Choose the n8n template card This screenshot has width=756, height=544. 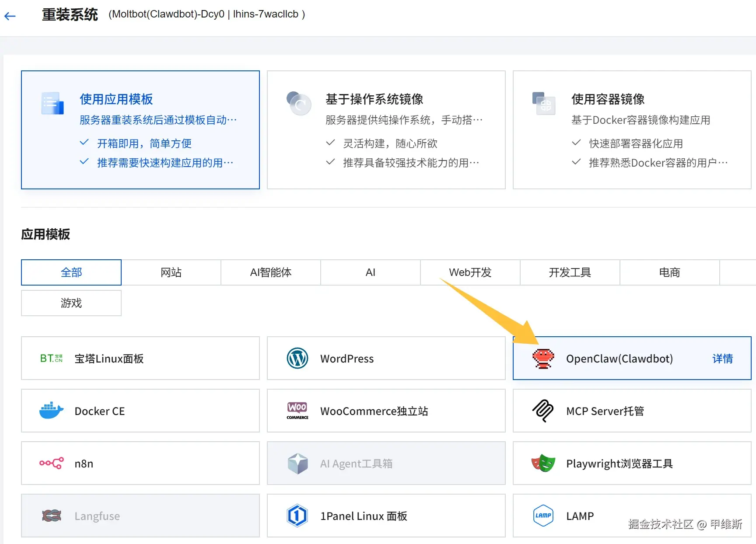pos(140,463)
